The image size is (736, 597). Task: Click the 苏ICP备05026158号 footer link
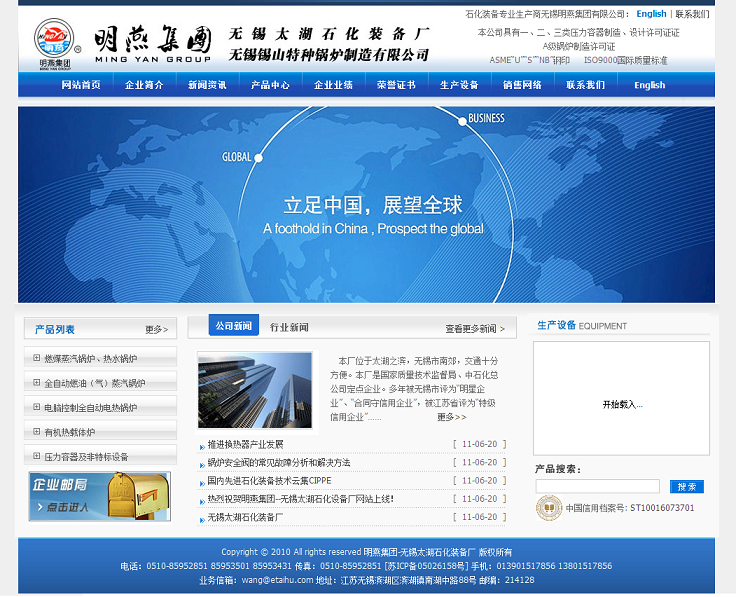click(426, 566)
